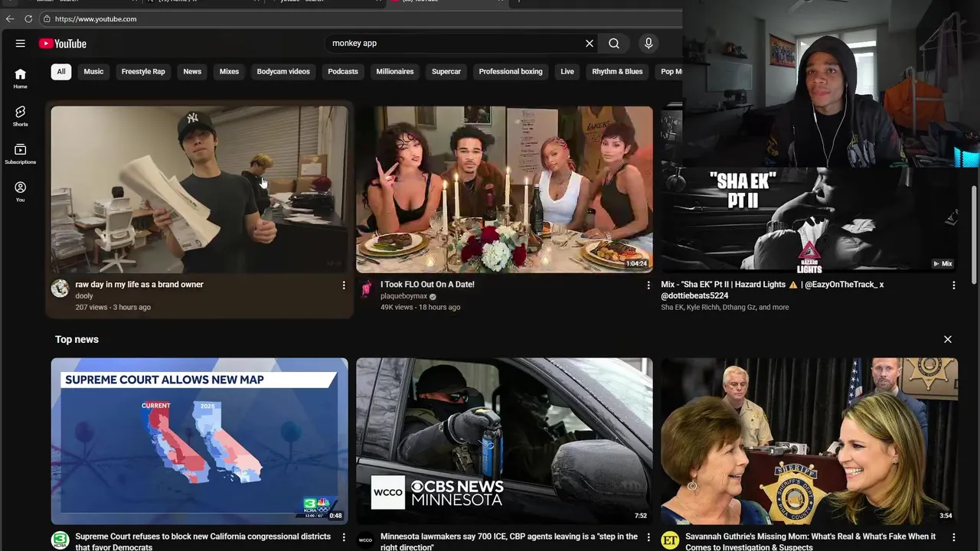Open Supreme Court refuses to block title
This screenshot has height=551, width=980.
click(x=203, y=542)
